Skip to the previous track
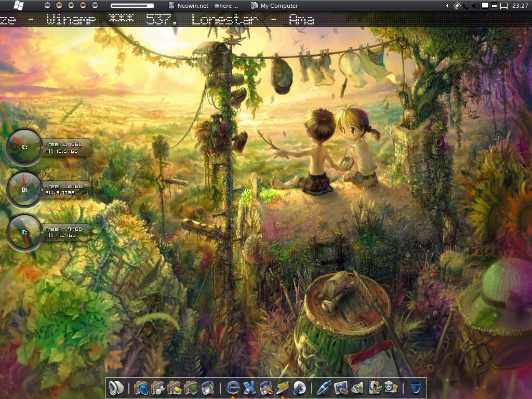Screen dimensions: 532x399 click(x=48, y=6)
